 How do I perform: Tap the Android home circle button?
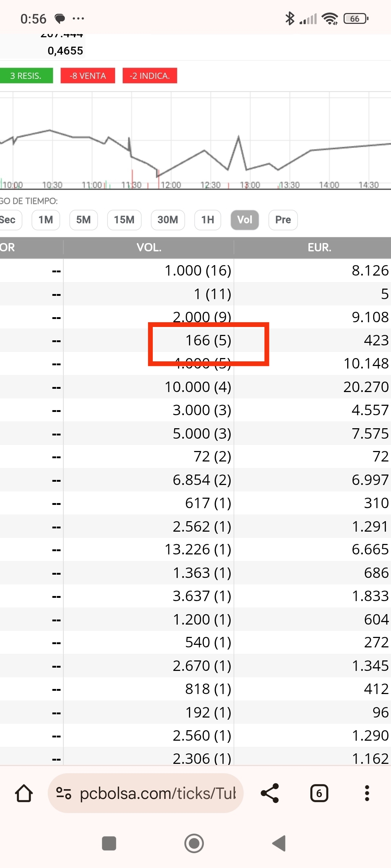194,843
